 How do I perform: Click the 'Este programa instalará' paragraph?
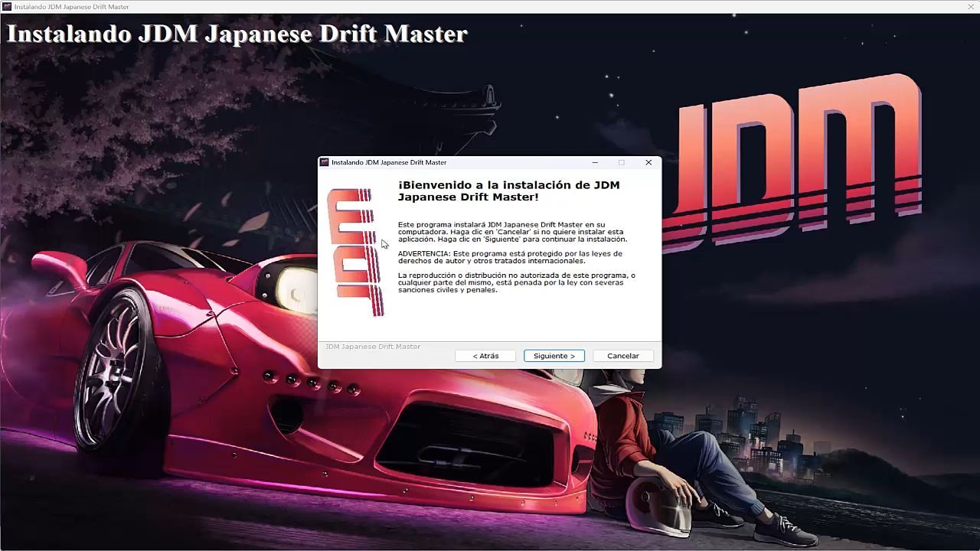(x=512, y=232)
